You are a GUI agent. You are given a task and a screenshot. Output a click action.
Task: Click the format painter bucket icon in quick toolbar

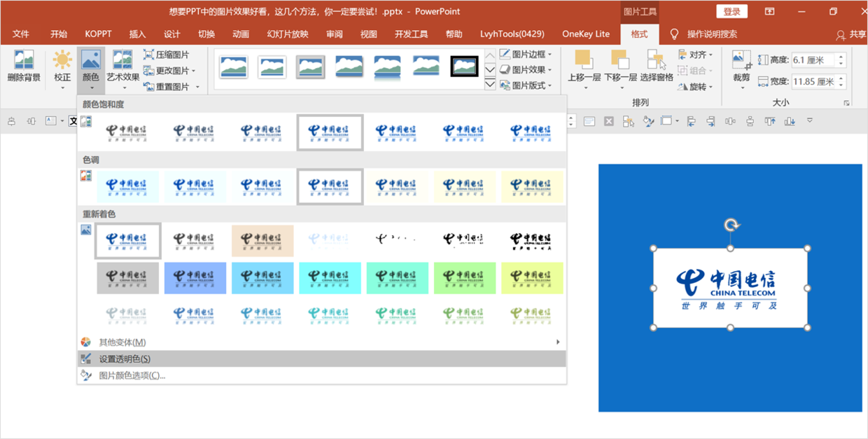pyautogui.click(x=649, y=121)
